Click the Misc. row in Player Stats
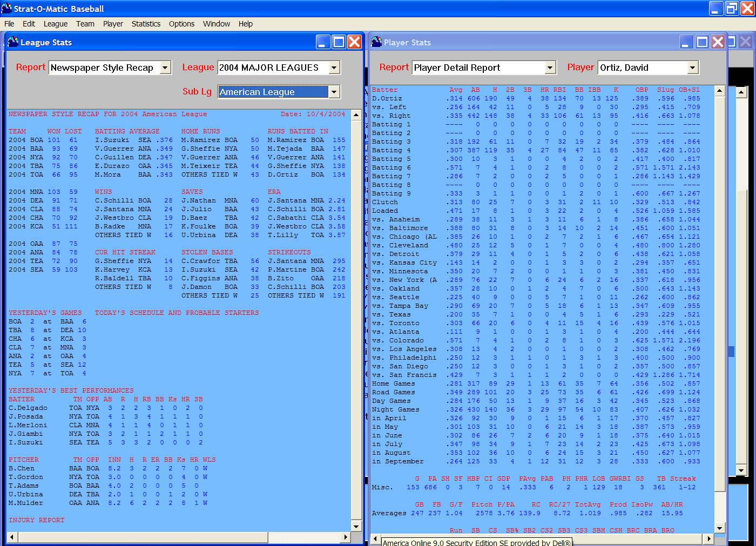 click(x=534, y=487)
